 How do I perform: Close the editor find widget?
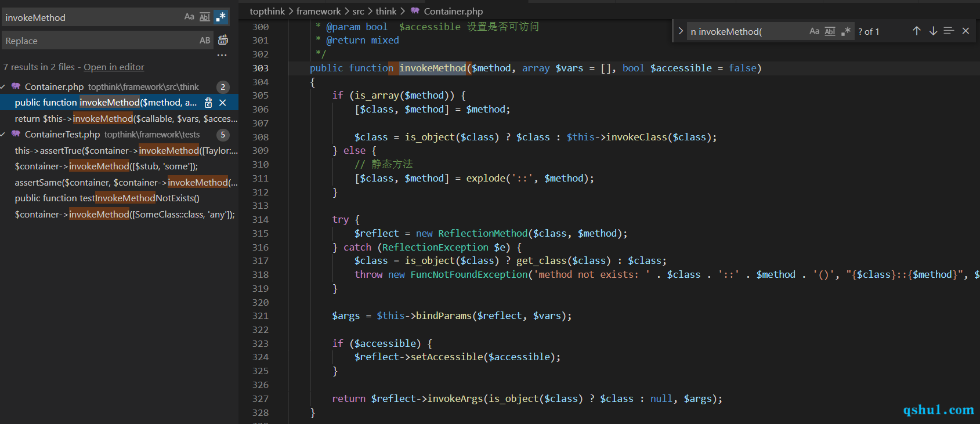[x=965, y=31]
